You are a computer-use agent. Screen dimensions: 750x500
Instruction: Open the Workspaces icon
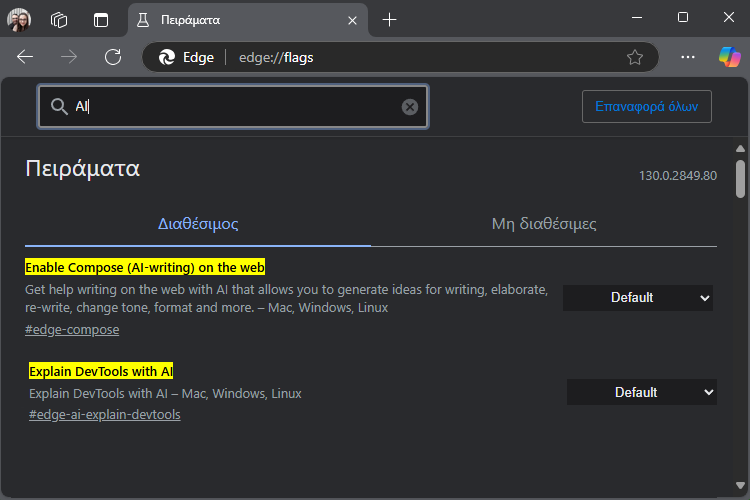(59, 20)
